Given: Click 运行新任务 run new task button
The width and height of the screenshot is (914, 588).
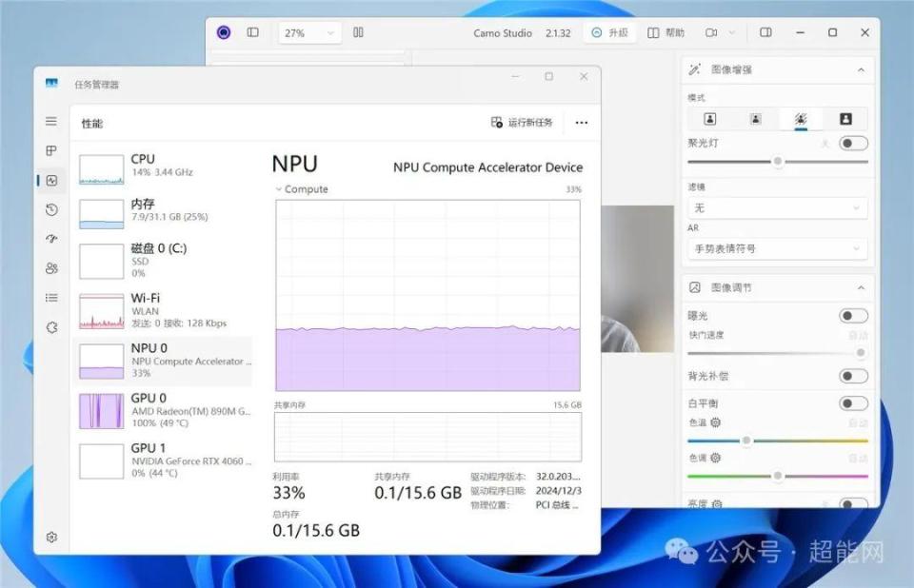Looking at the screenshot, I should [x=522, y=123].
